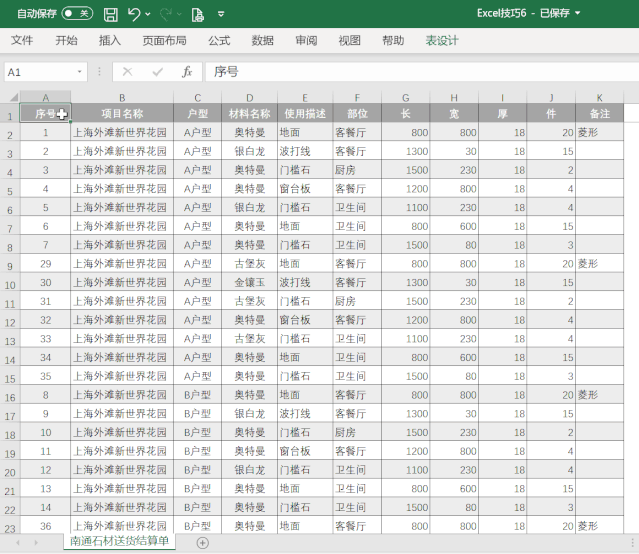Click the Enter checkmark icon in formula bar
Image resolution: width=639 pixels, height=554 pixels.
click(157, 72)
